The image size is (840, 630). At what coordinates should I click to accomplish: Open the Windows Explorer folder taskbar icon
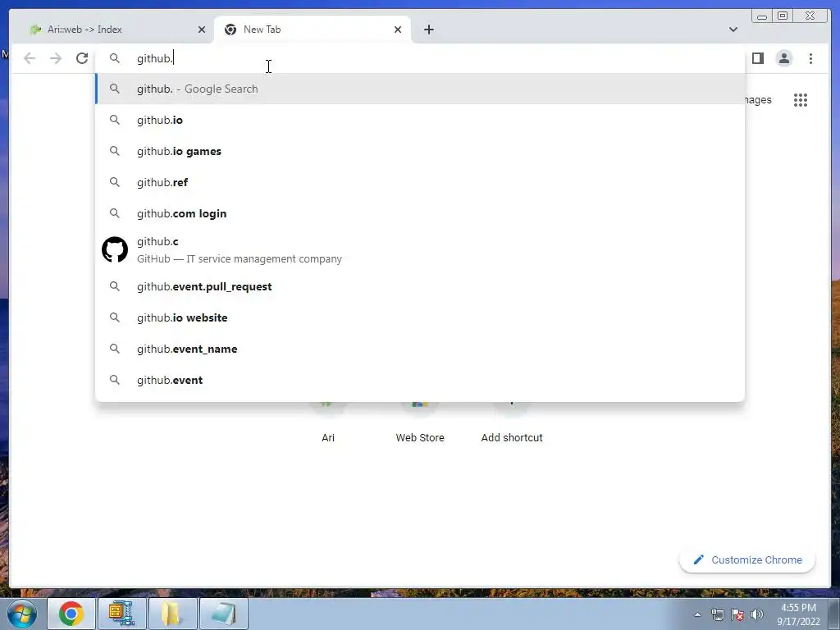tap(172, 614)
